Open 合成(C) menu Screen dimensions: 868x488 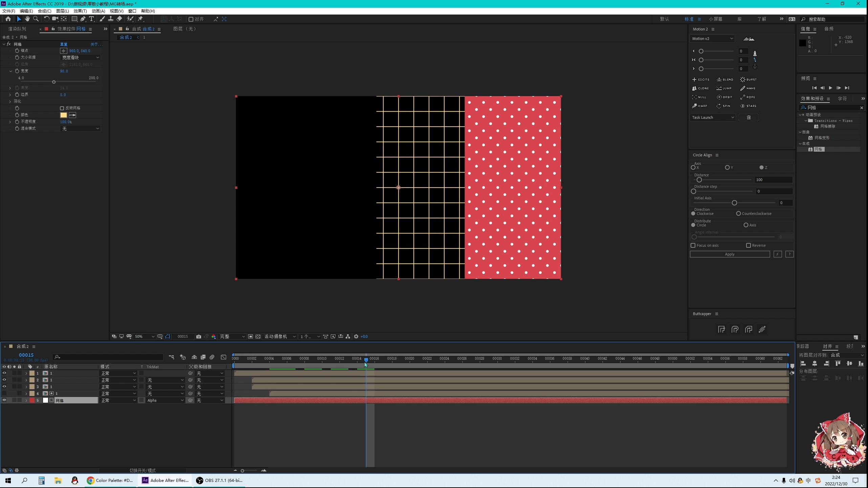[44, 11]
